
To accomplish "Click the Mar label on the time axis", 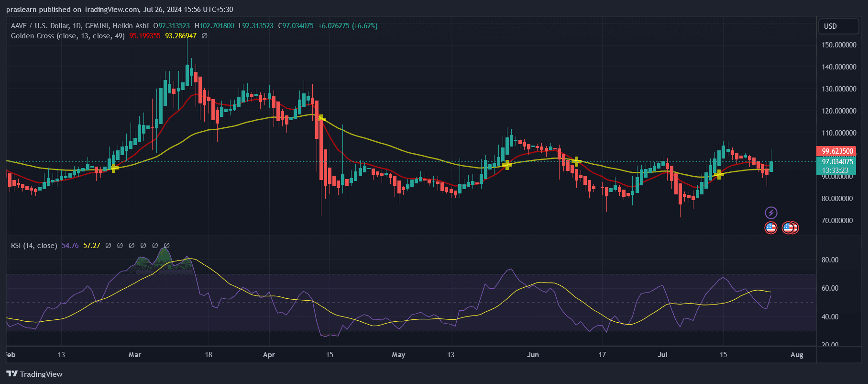I will coord(135,355).
